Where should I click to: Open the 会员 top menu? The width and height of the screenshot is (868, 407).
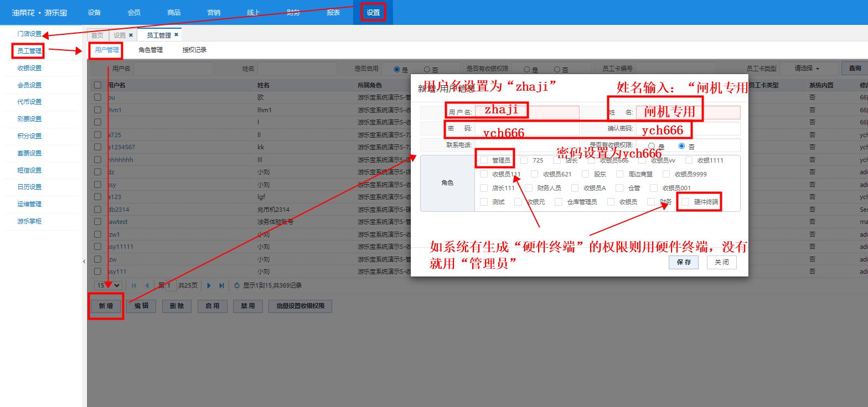pos(134,12)
